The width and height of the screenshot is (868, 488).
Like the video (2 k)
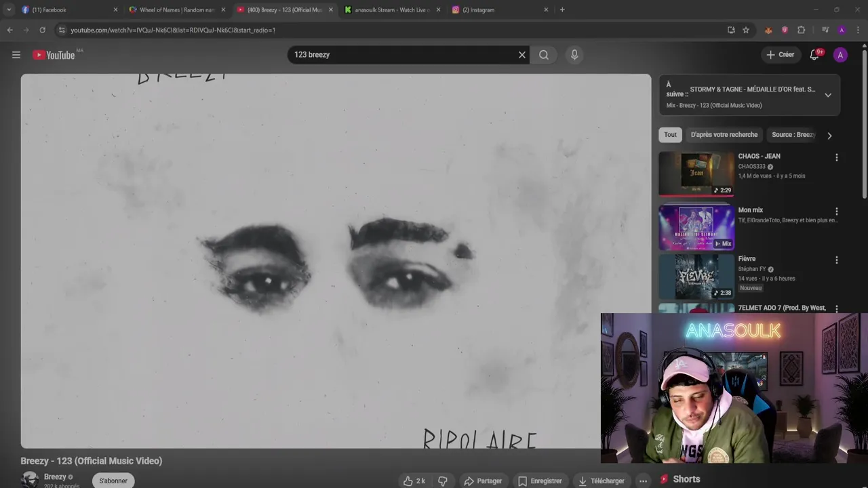coord(414,481)
